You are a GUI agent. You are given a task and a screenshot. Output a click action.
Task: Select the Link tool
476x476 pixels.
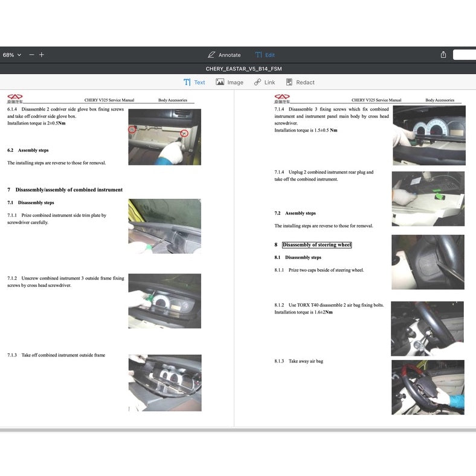click(265, 82)
